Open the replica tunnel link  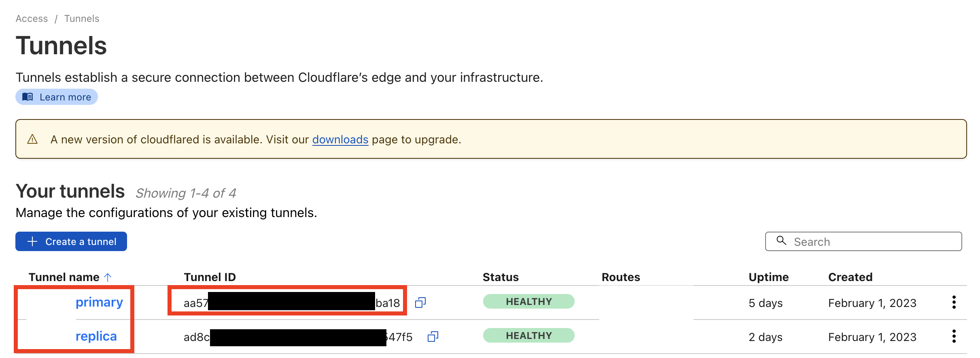pyautogui.click(x=96, y=336)
